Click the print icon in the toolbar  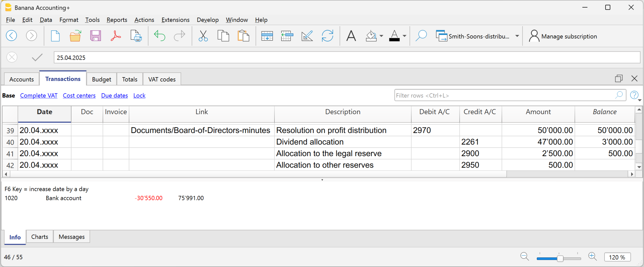pyautogui.click(x=136, y=36)
